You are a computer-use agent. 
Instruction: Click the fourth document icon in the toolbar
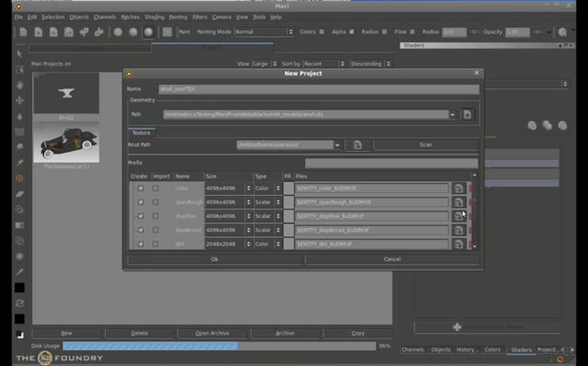click(69, 32)
